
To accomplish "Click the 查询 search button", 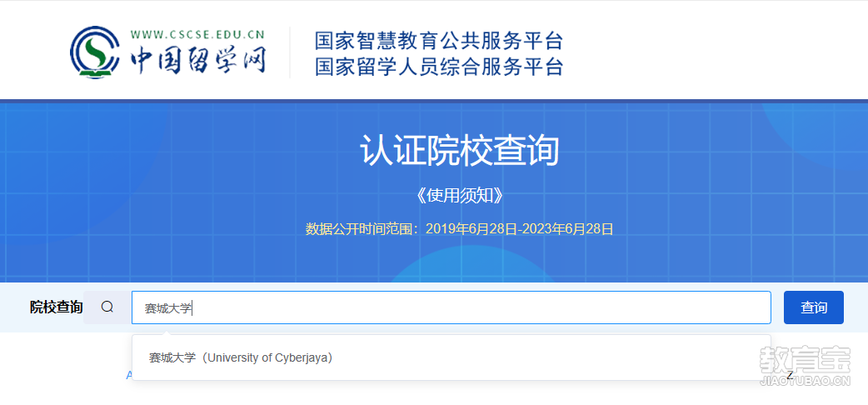I will 813,307.
